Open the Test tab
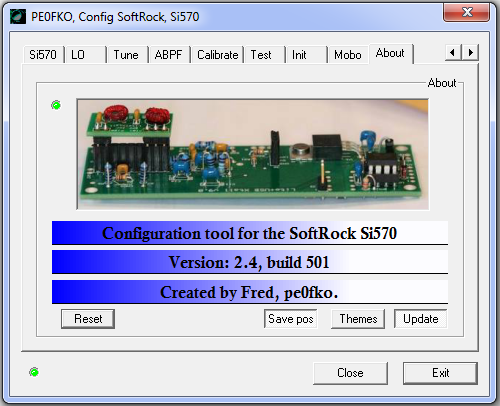 click(265, 55)
